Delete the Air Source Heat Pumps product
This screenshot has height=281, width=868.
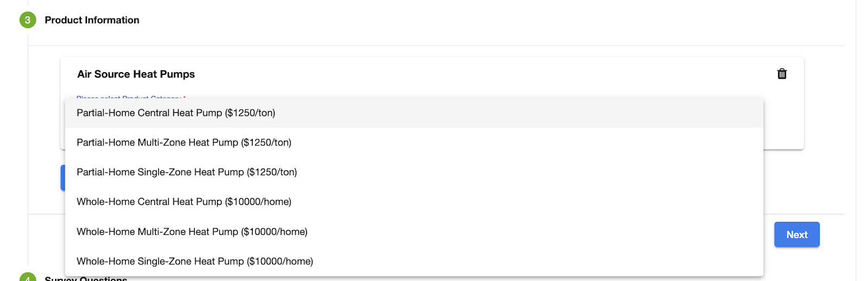(x=782, y=74)
